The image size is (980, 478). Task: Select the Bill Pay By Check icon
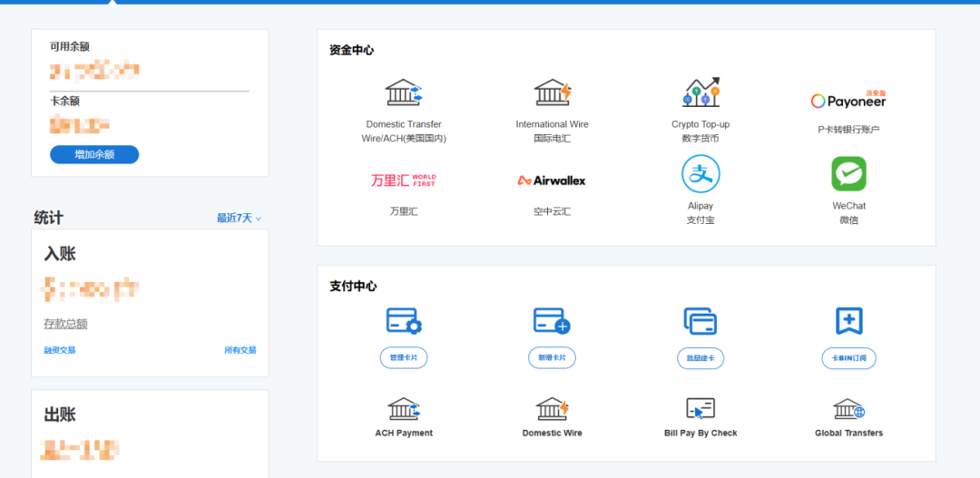pyautogui.click(x=701, y=409)
